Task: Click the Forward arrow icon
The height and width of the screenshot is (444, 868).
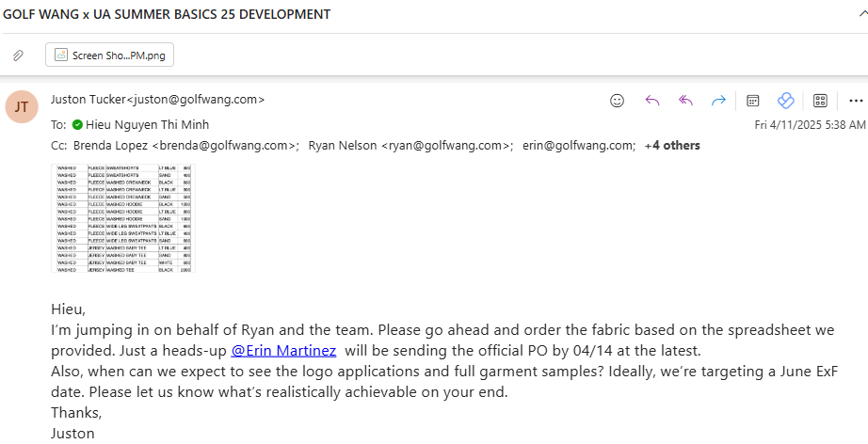Action: point(718,101)
